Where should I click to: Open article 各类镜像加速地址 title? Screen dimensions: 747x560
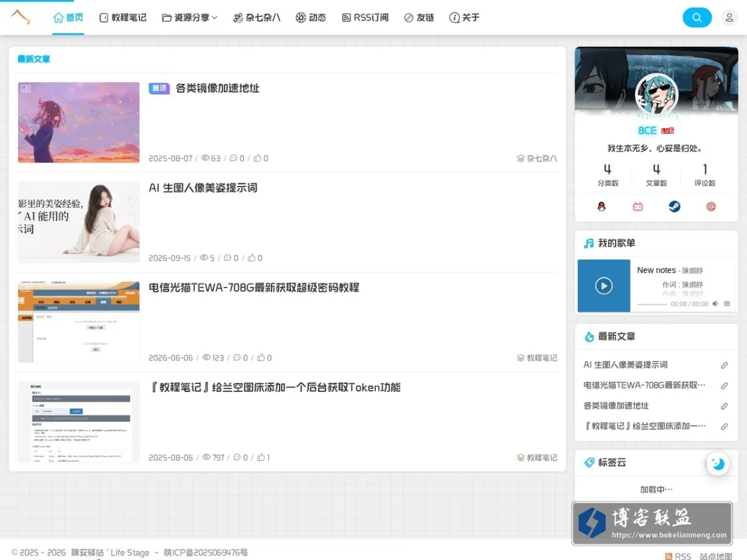click(x=217, y=88)
